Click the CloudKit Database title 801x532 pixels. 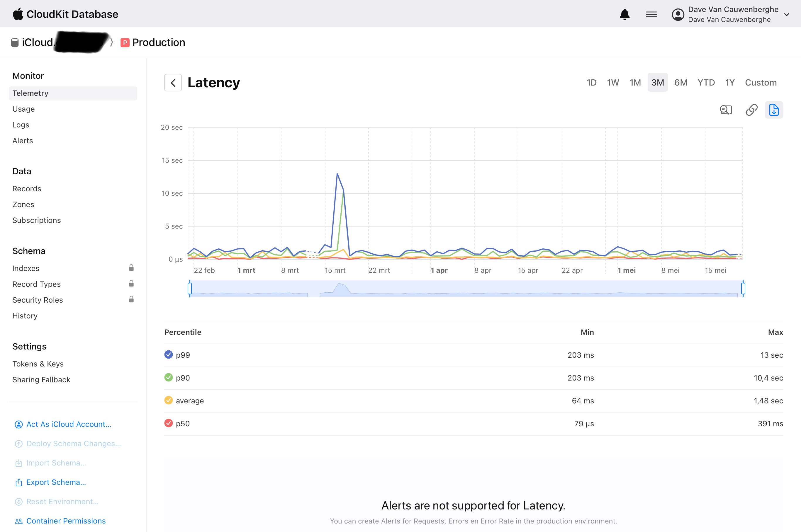pos(72,14)
